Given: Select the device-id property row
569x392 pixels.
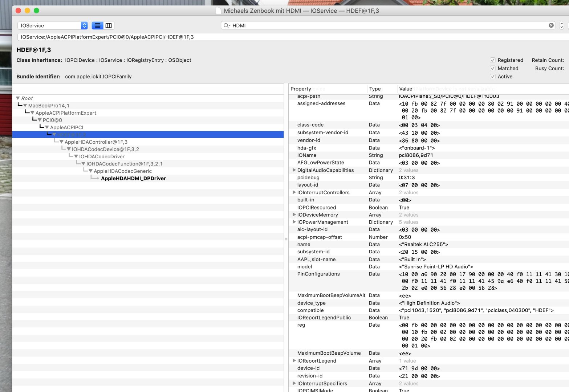Looking at the screenshot, I should [x=429, y=368].
